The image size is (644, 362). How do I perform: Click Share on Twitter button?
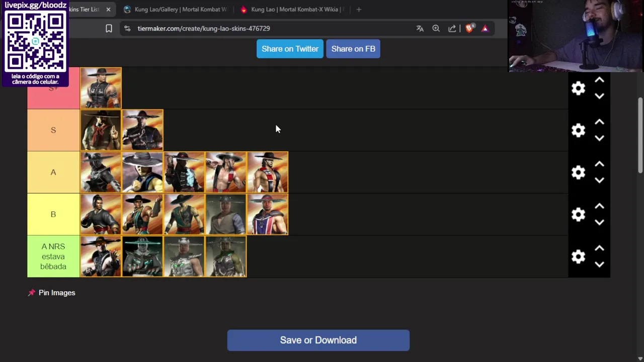pos(290,49)
